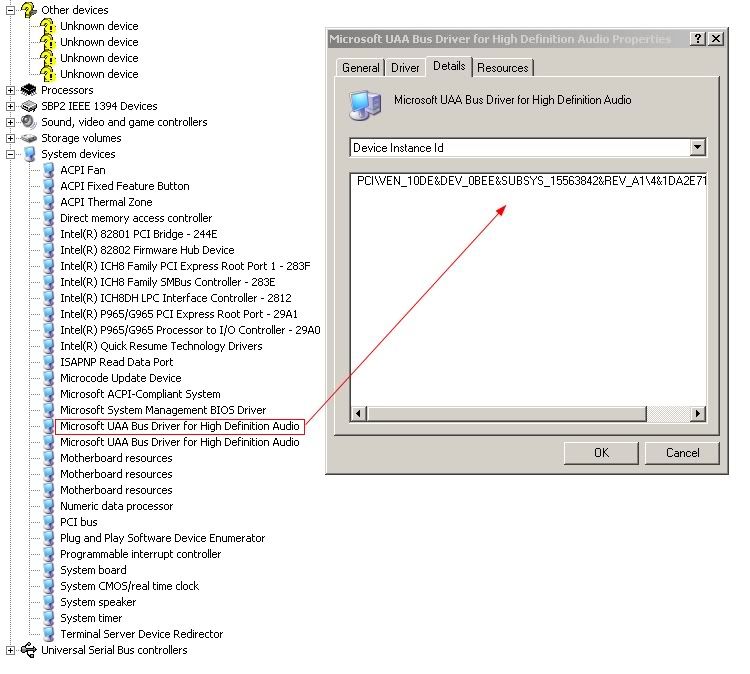Click the Universal Serial Bus USB icon
The width and height of the screenshot is (750, 674).
point(29,650)
